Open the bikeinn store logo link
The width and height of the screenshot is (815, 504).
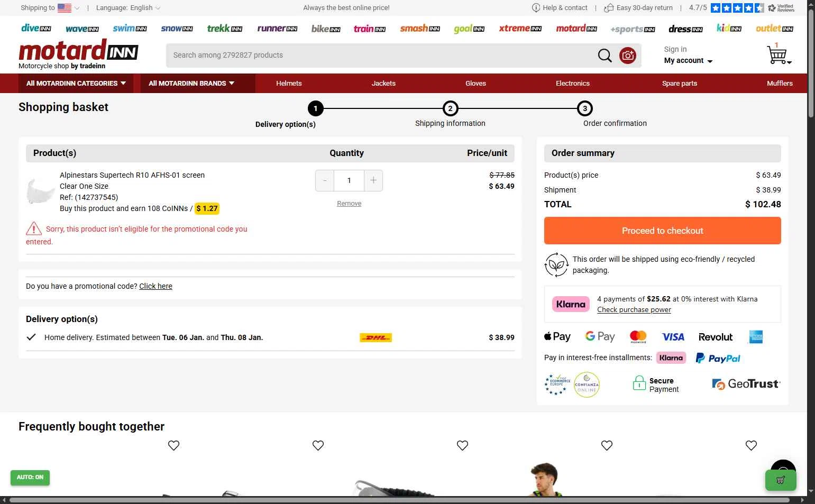[326, 29]
